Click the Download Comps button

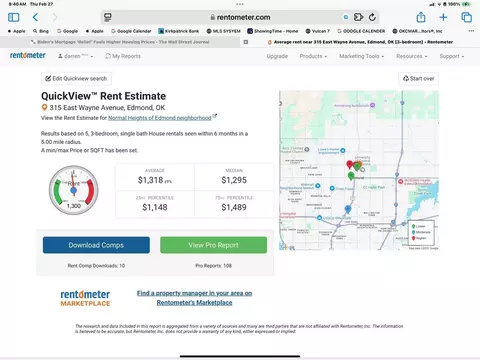click(x=96, y=245)
